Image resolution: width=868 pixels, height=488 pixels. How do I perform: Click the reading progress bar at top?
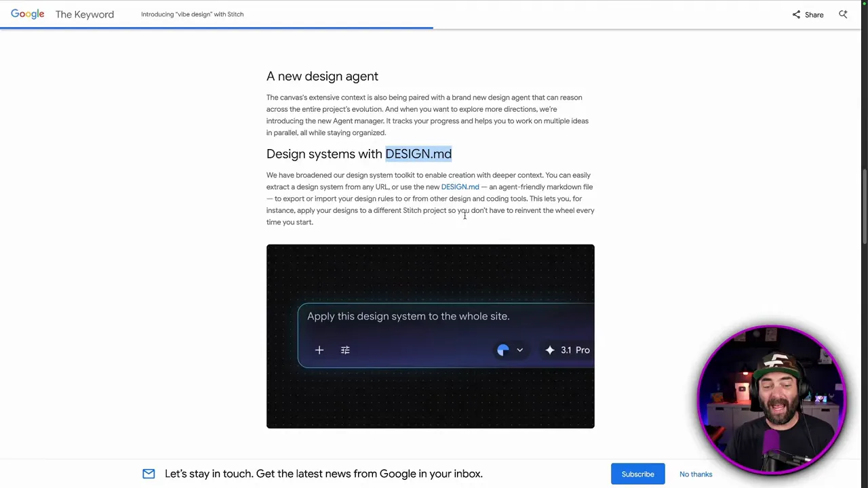click(x=216, y=28)
